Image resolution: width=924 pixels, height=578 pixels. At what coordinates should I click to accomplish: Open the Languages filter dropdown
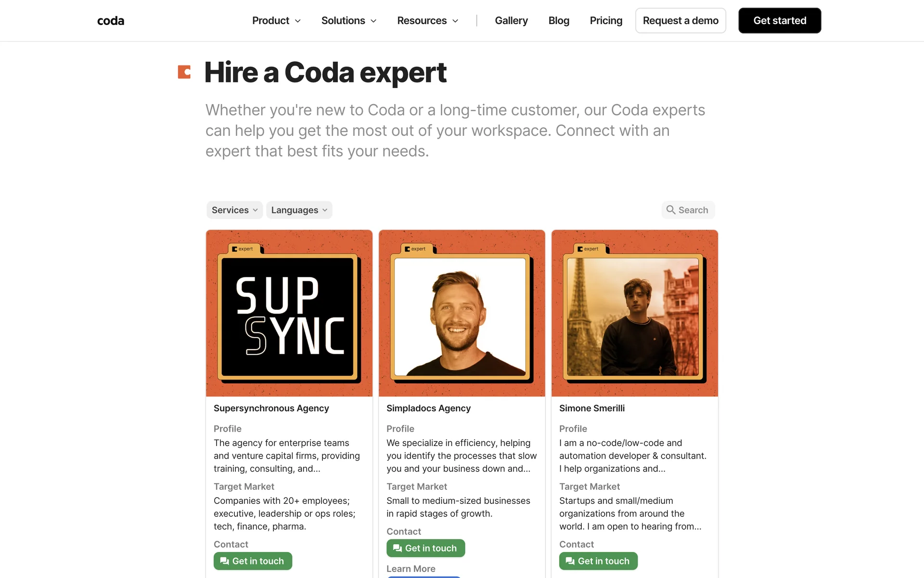[299, 210]
